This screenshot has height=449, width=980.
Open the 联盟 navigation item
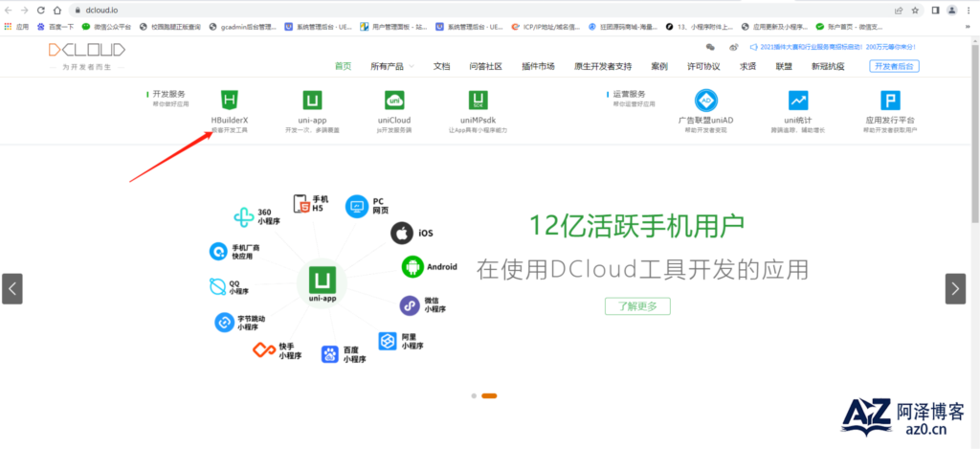pos(784,66)
